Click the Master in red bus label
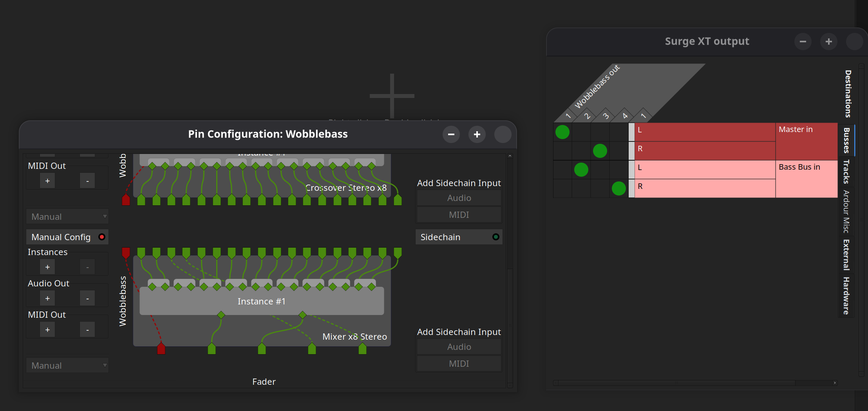The width and height of the screenshot is (868, 411). tap(806, 141)
